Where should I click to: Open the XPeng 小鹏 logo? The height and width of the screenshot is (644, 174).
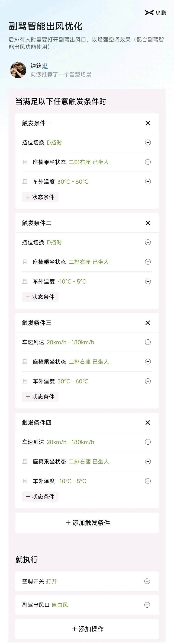[155, 13]
